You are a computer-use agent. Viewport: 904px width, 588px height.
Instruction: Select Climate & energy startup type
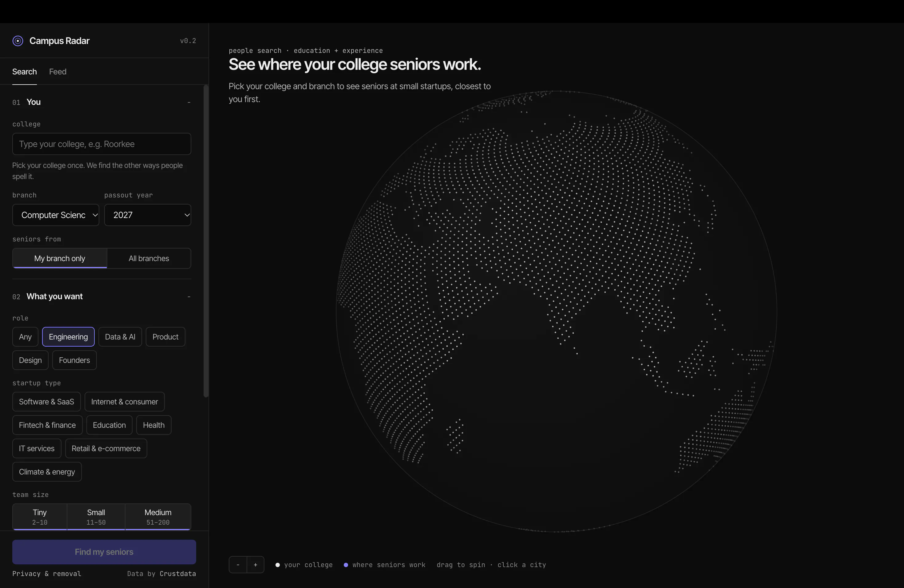(x=47, y=472)
